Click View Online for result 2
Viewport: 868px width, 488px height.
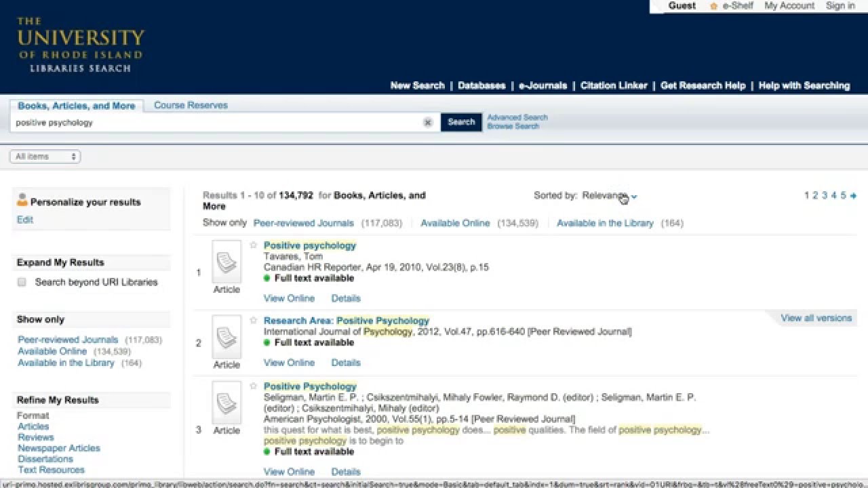coord(289,363)
